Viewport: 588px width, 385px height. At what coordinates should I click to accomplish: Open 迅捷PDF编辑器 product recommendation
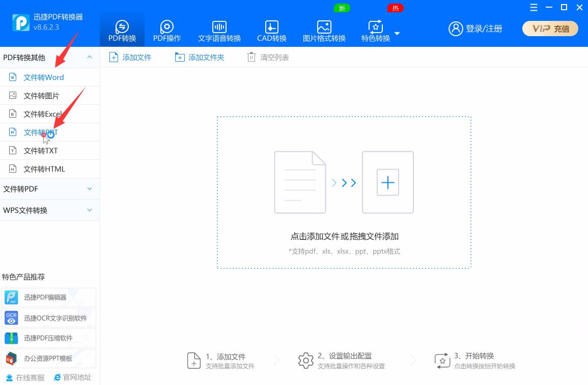(x=49, y=297)
